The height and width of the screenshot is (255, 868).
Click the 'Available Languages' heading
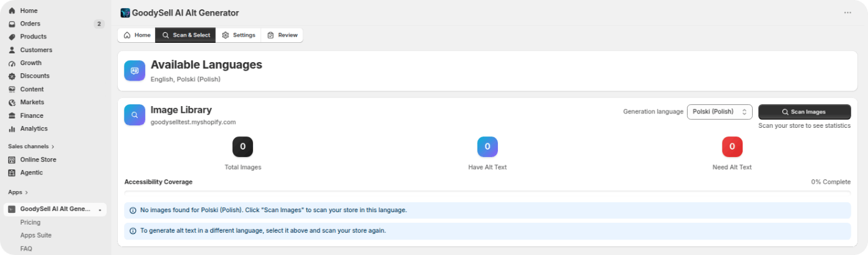pyautogui.click(x=206, y=65)
